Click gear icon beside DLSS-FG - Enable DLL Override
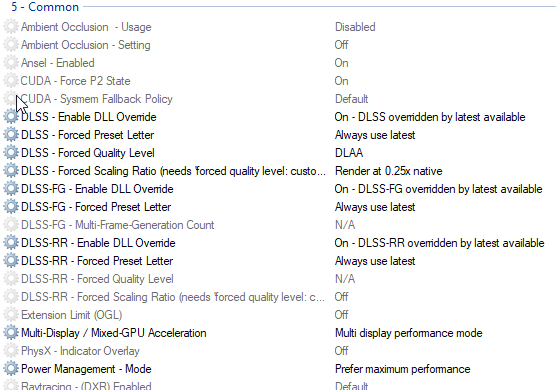556x390 pixels. (11, 189)
